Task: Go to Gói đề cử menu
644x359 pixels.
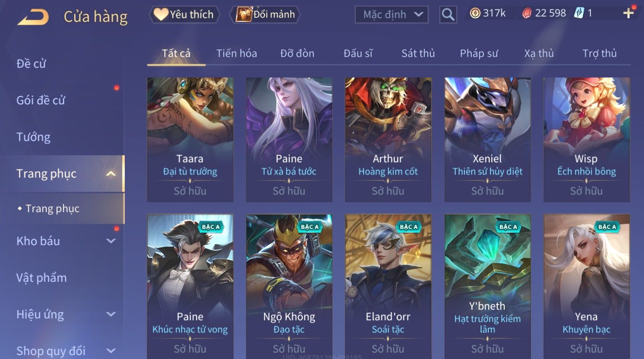Action: (x=41, y=100)
